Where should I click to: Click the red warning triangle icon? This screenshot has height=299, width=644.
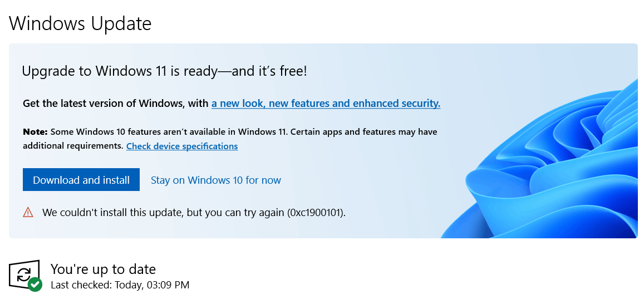tap(28, 212)
